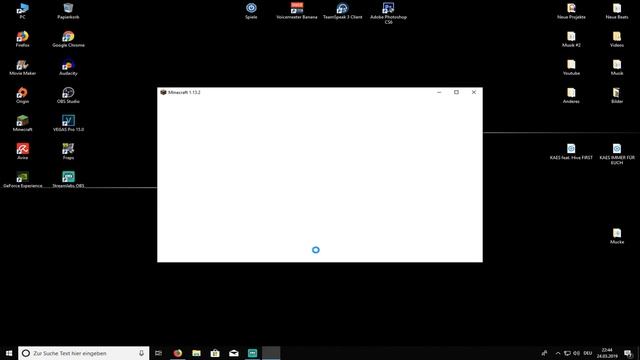Select the Origin desktop shortcut
Screen dimensions: 640x360
tap(22, 96)
